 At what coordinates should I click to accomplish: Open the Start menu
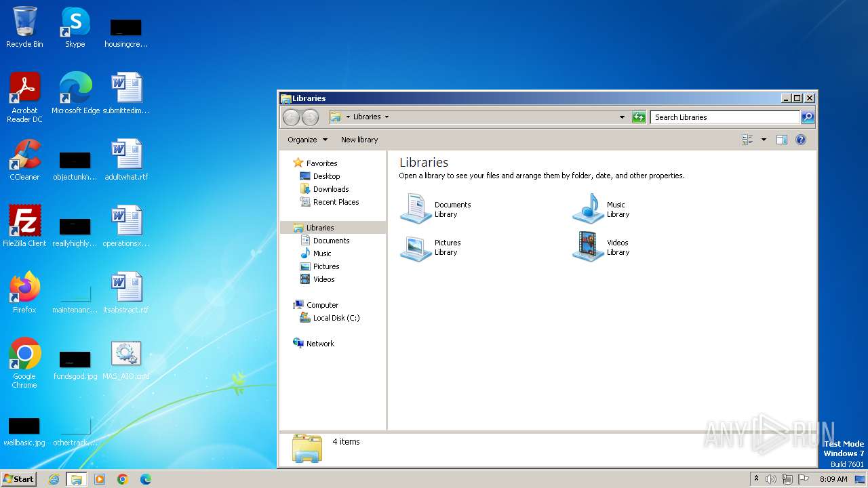tap(19, 479)
